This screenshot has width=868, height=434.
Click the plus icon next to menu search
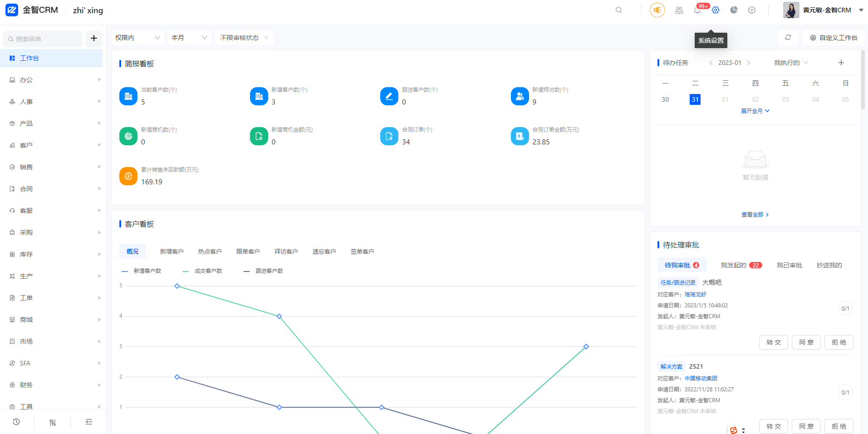point(94,39)
